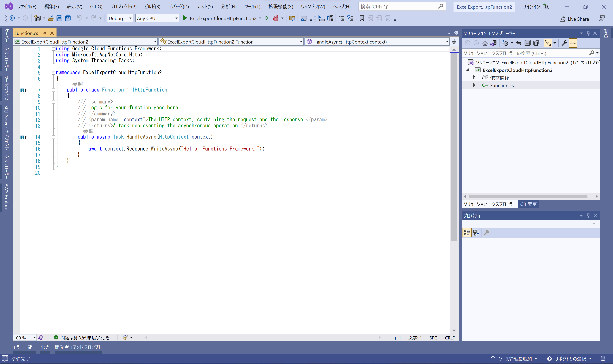Click Sync with Active Document icon
This screenshot has height=364, width=613.
coord(519,43)
